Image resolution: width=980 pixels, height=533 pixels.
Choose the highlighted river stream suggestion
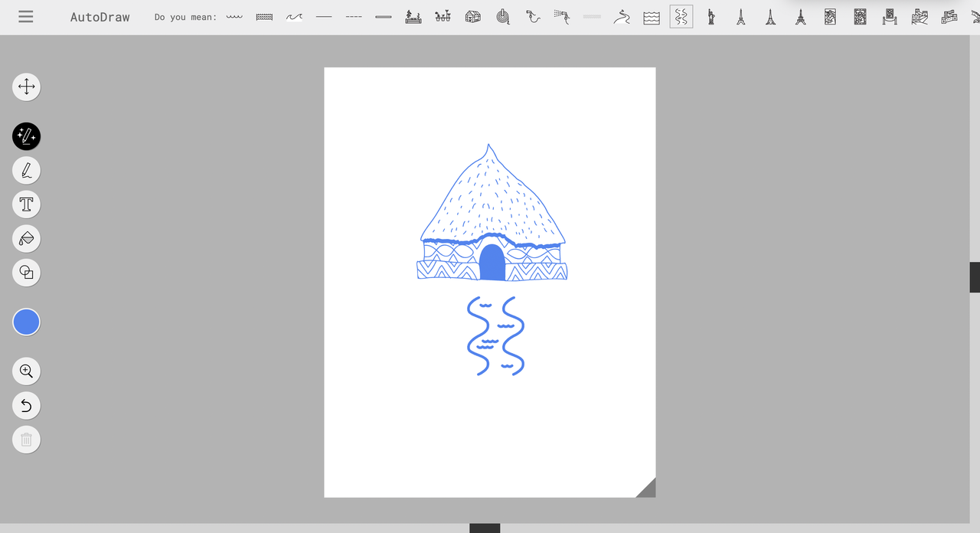tap(681, 16)
